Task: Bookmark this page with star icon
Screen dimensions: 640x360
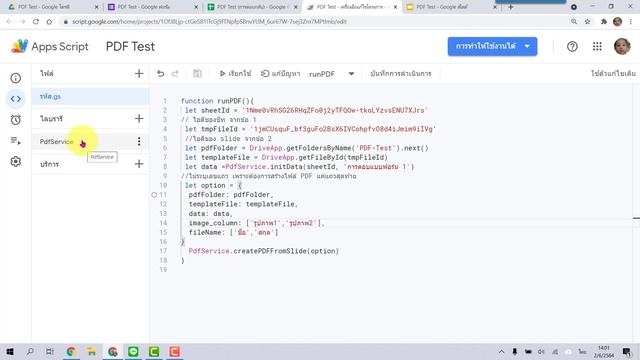Action: (587, 22)
